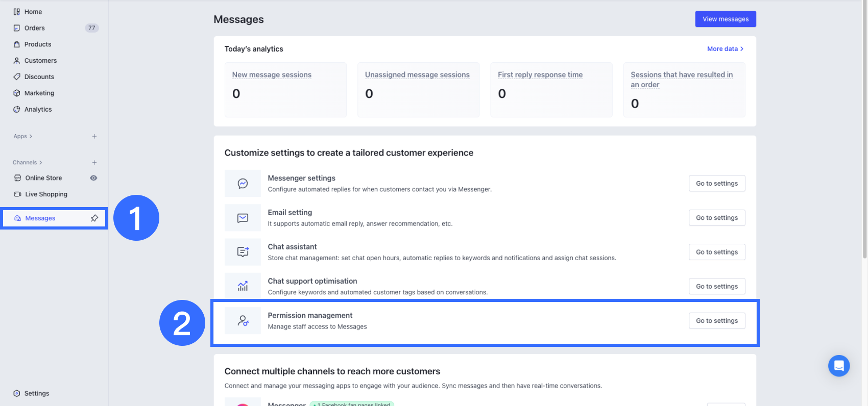Click the View messages button

pos(726,19)
